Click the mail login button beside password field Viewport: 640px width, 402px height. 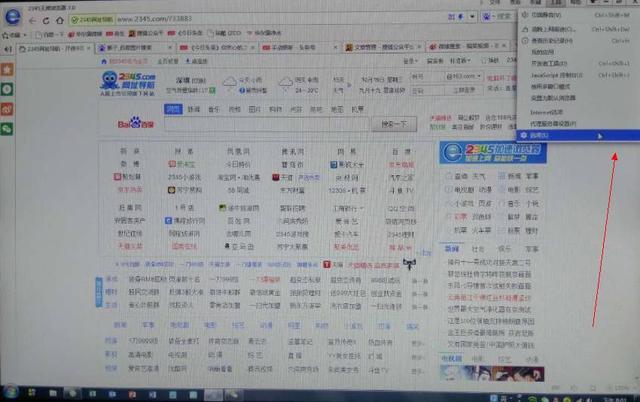(x=464, y=90)
